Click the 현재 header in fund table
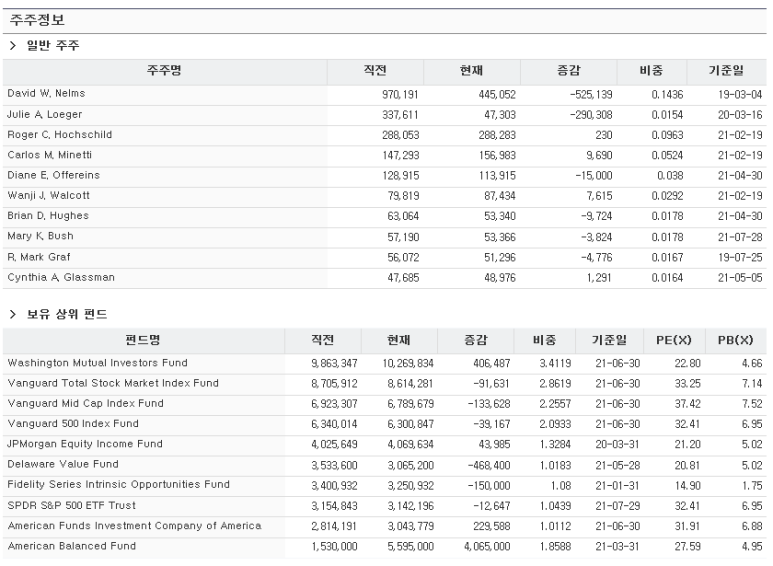 399,340
